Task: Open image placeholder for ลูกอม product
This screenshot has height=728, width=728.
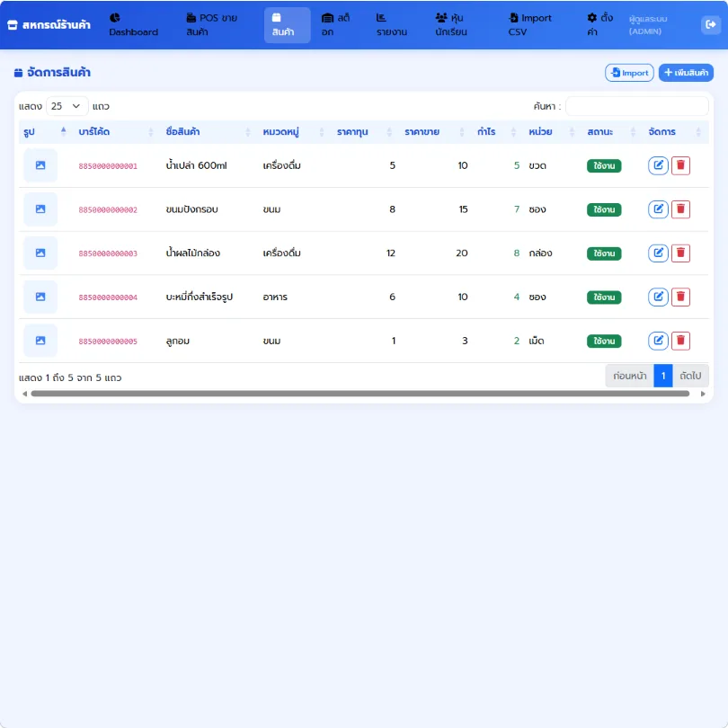Action: [40, 341]
